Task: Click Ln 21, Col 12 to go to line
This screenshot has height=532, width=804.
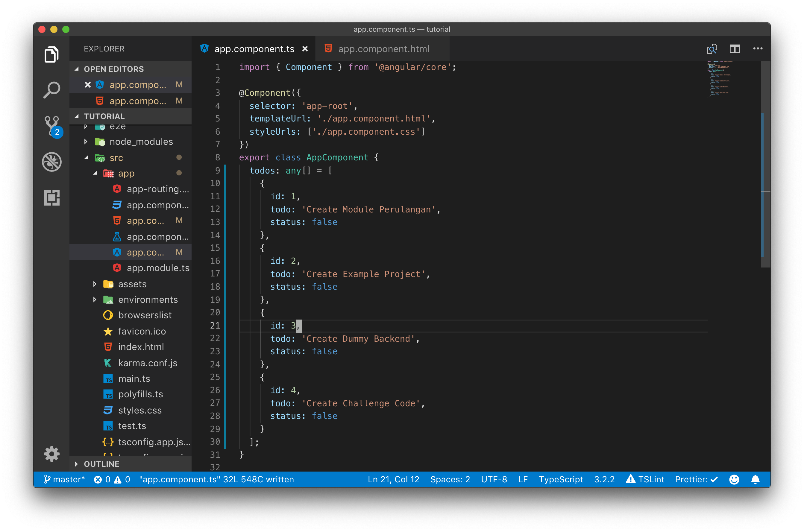Action: [393, 479]
